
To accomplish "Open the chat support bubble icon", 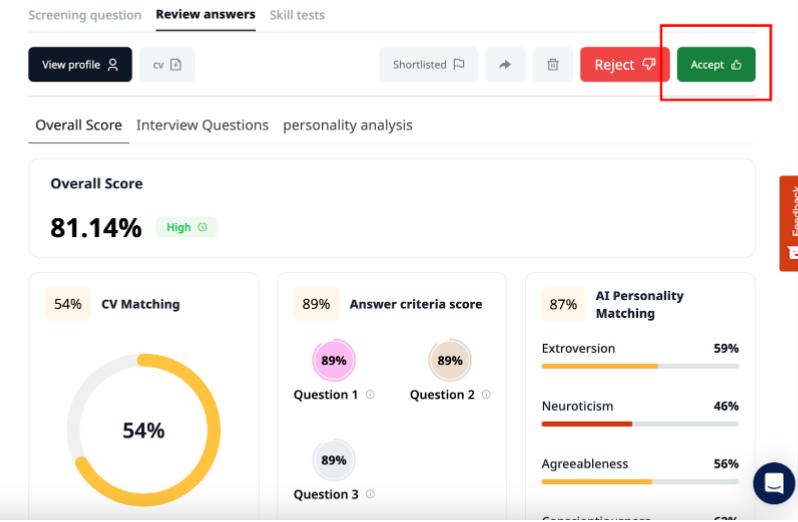I will 773,483.
